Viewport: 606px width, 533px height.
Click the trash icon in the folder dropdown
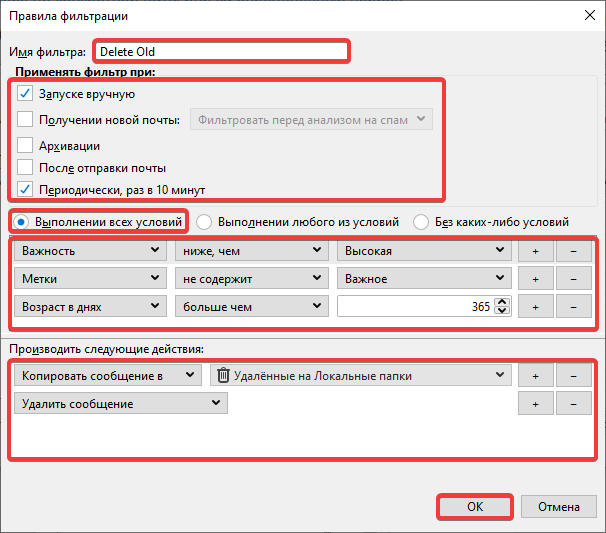[x=223, y=375]
